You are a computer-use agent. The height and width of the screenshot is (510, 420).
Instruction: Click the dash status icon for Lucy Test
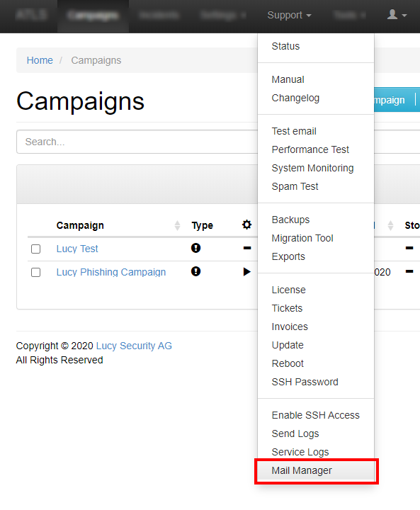coord(247,248)
